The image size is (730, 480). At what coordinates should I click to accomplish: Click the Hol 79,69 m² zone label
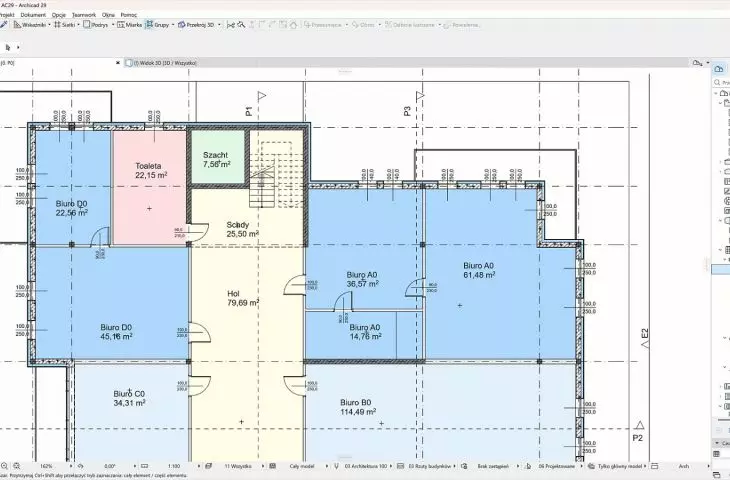[243, 298]
